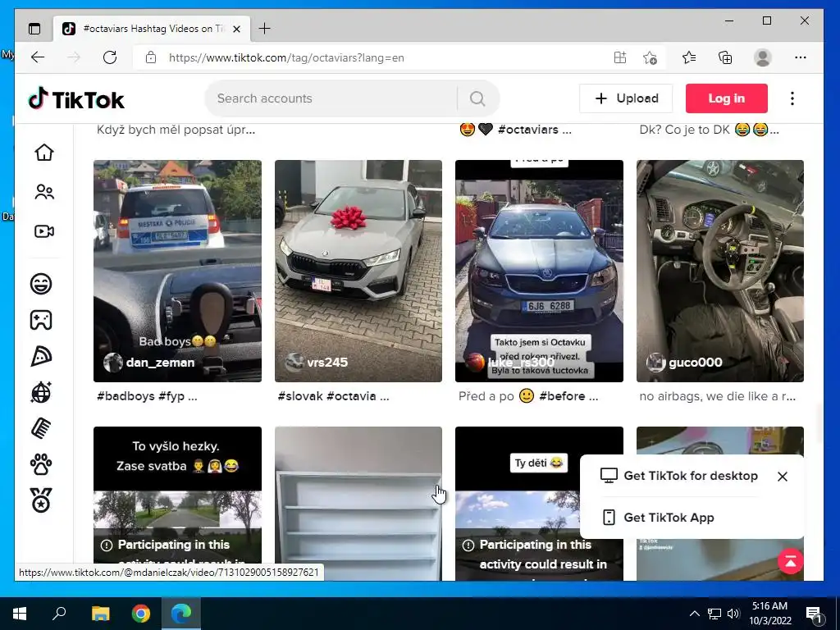Screen dimensions: 840x630
Task: Go back with the browser back arrow
Action: (x=38, y=57)
